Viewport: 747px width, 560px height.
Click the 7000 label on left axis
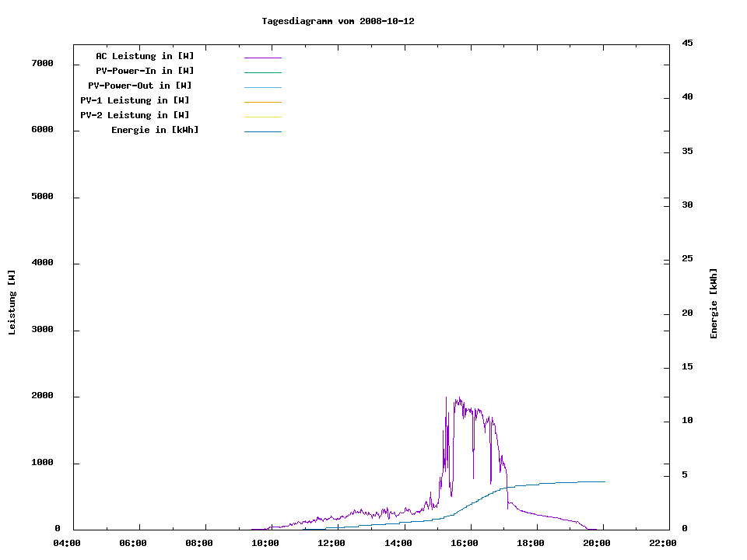[x=41, y=63]
